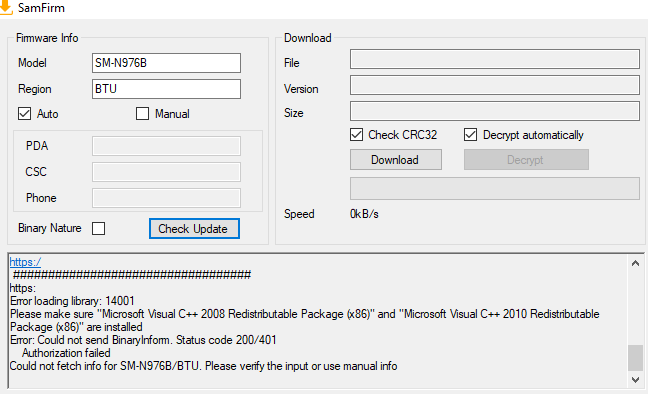Toggle the Binary Nature checkbox
The width and height of the screenshot is (648, 394).
(98, 228)
